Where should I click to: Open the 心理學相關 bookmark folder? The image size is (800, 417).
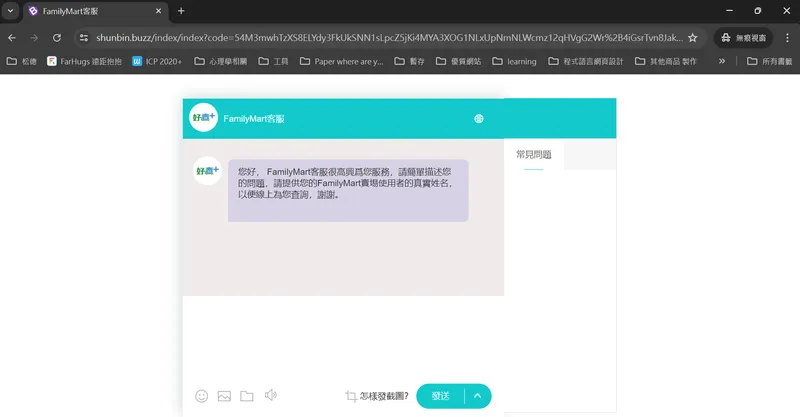220,61
